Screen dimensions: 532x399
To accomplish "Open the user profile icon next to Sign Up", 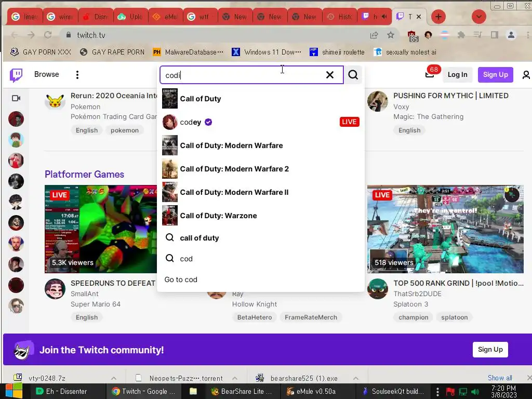I will (x=526, y=75).
